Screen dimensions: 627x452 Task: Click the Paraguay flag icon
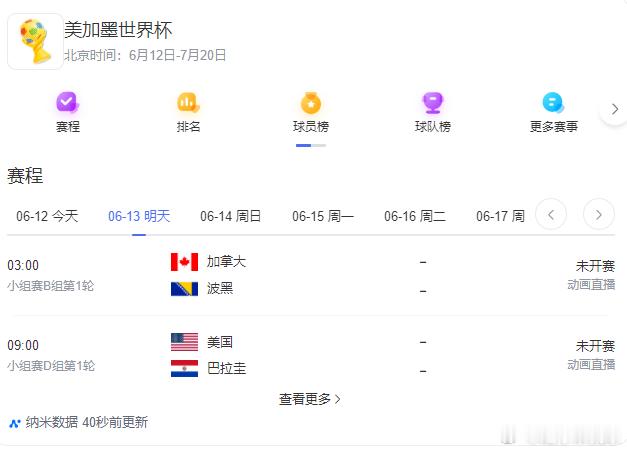[184, 369]
